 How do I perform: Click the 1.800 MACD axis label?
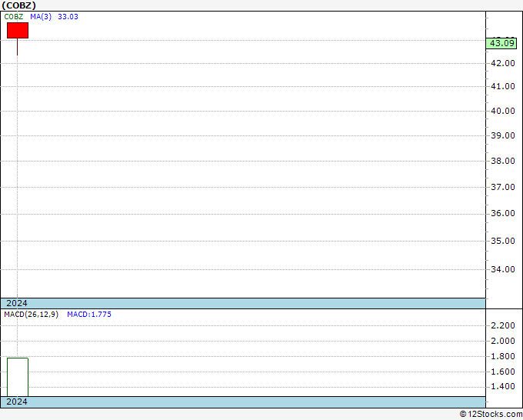pos(503,356)
